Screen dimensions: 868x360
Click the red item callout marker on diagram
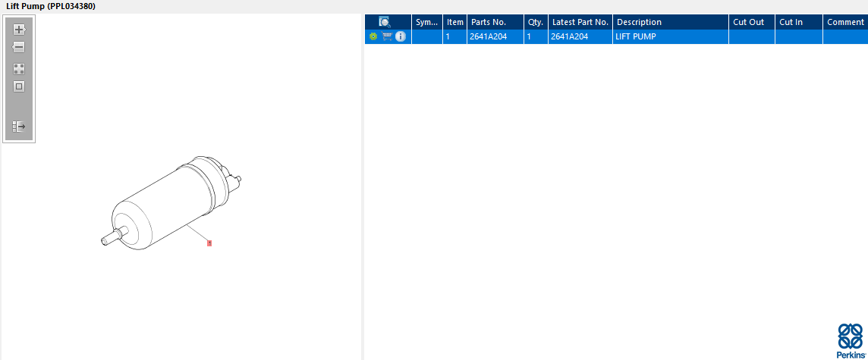[209, 243]
